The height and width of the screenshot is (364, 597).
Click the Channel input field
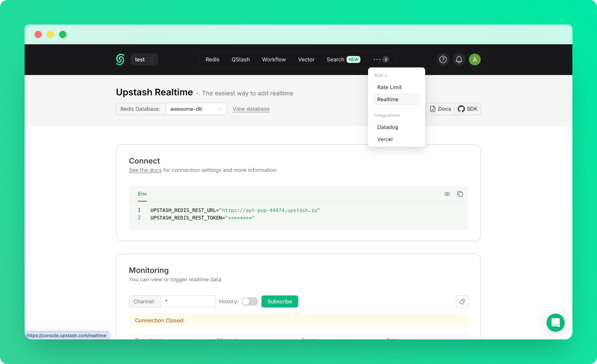click(188, 302)
